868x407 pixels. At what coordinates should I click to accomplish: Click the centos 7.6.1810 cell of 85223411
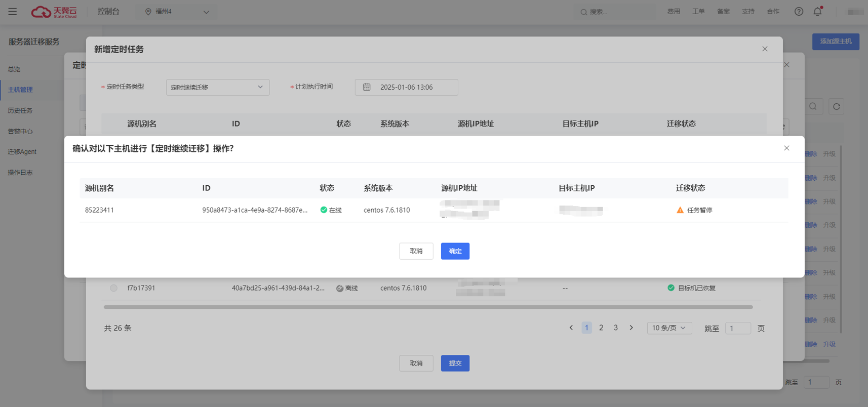(387, 210)
